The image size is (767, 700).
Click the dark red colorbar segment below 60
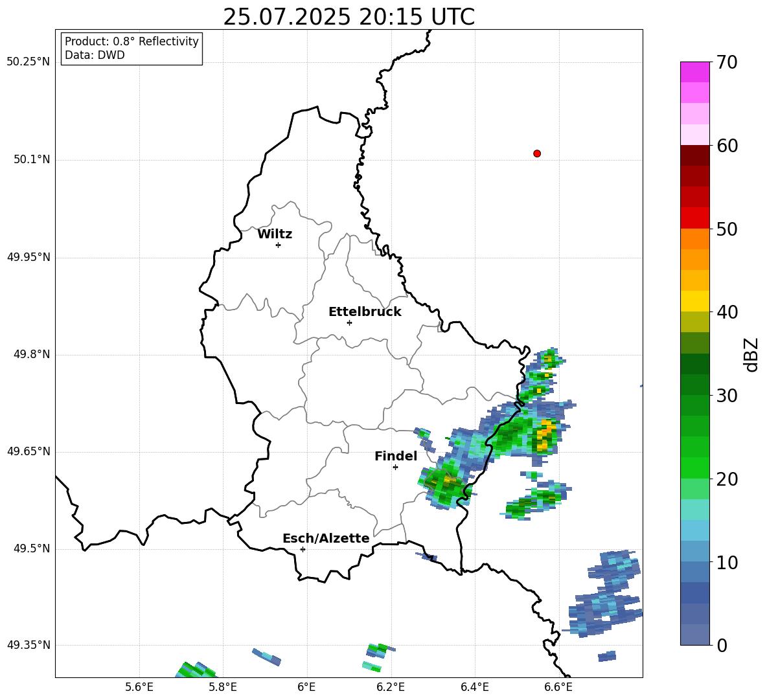tap(694, 156)
